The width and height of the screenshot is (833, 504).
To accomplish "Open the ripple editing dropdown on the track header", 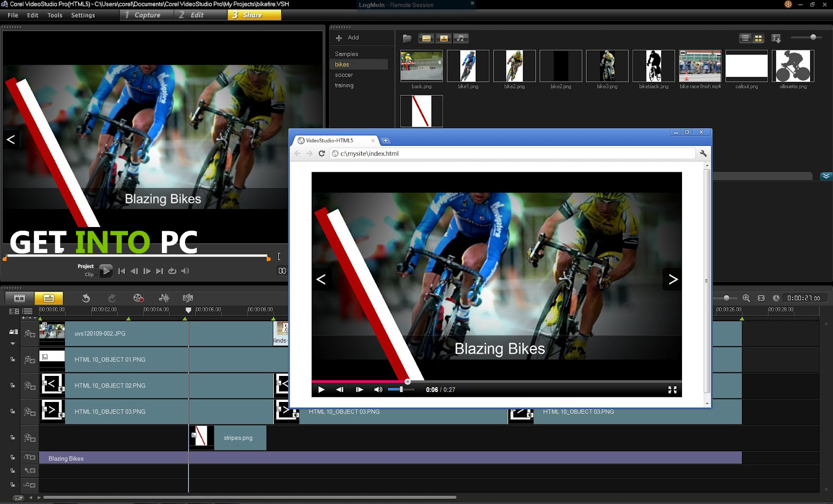I will tap(12, 343).
